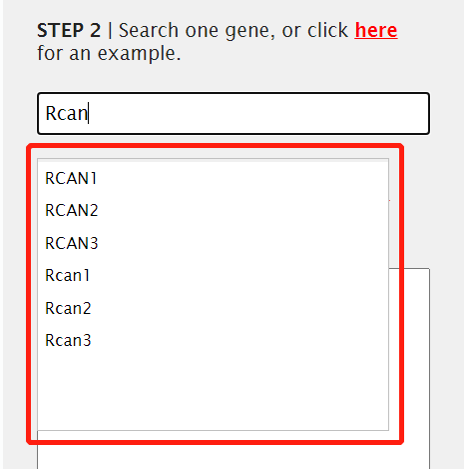Click blank space below Rcan3 in suggestion list
Screen dimensions: 464x469
213,393
